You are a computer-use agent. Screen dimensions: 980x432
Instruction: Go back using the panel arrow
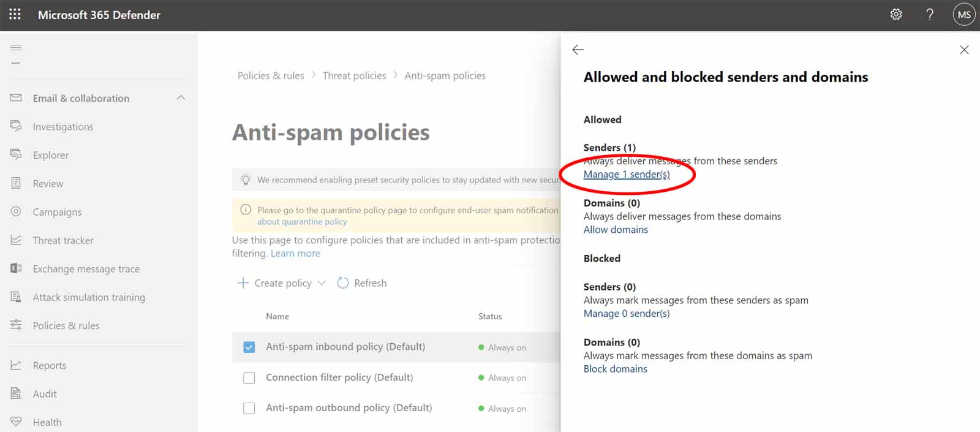click(578, 50)
